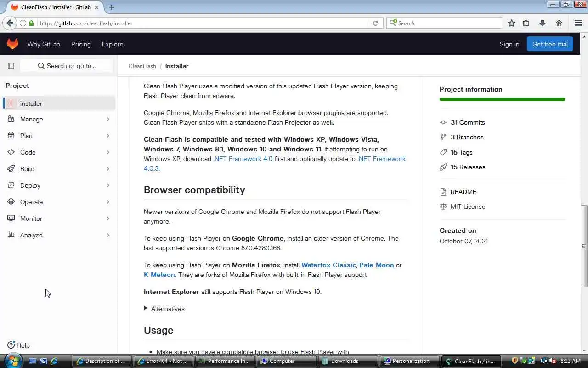Click Get free trial button
The image size is (588, 368).
[550, 44]
